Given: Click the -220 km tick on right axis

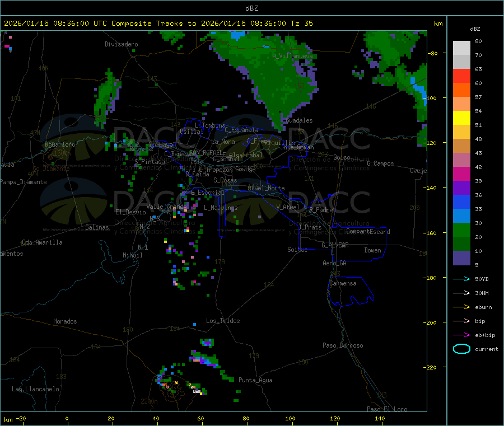Looking at the screenshot, I should click(431, 368).
